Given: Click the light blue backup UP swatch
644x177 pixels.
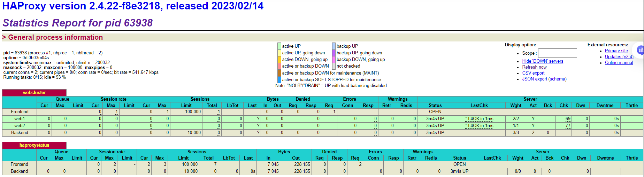Looking at the screenshot, I should coord(334,46).
